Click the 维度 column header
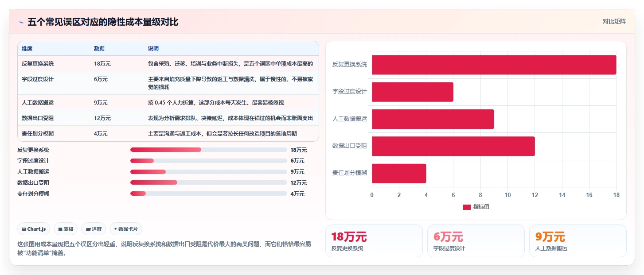The width and height of the screenshot is (644, 275). point(27,49)
